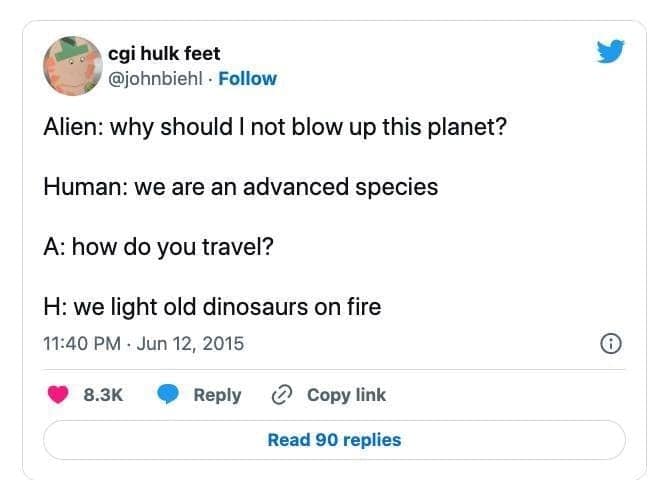The image size is (665, 504).
Task: Click the 'Jun 12, 2015' date text
Action: (189, 344)
